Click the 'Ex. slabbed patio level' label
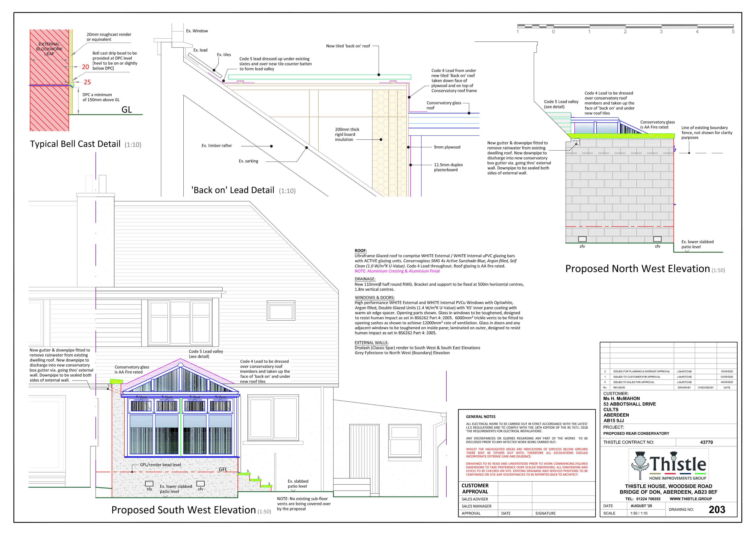756x535 pixels. (298, 484)
